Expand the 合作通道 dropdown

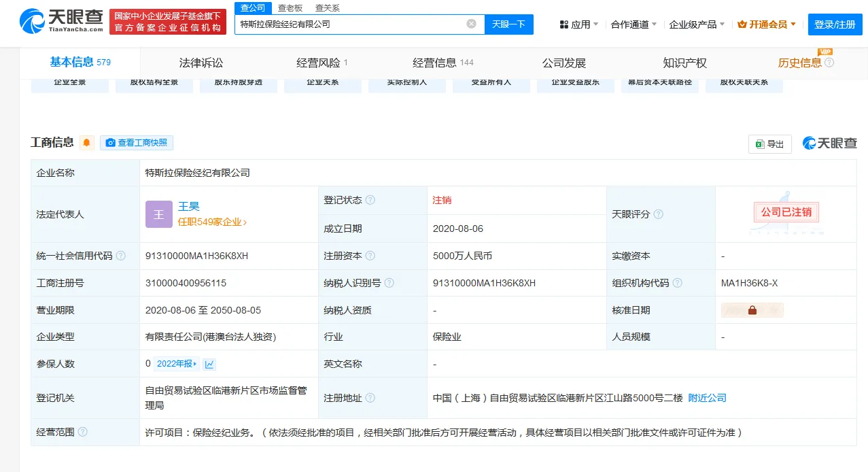coord(633,24)
